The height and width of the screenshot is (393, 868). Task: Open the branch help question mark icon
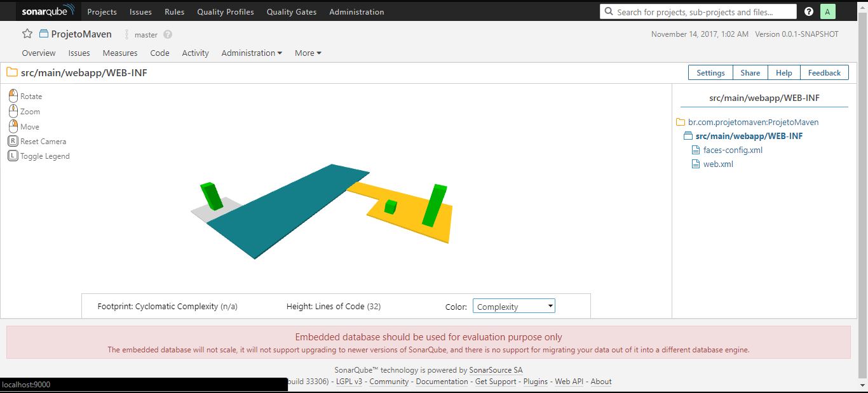tap(168, 35)
